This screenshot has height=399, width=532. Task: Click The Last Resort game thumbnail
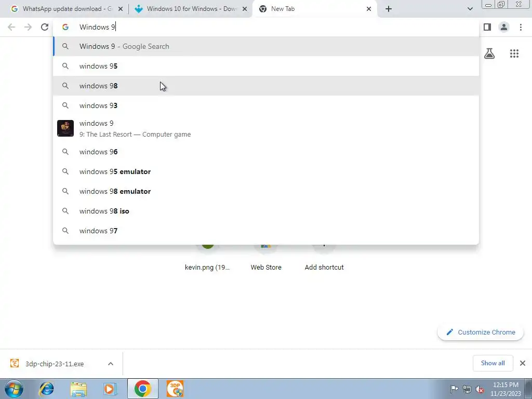click(x=65, y=128)
